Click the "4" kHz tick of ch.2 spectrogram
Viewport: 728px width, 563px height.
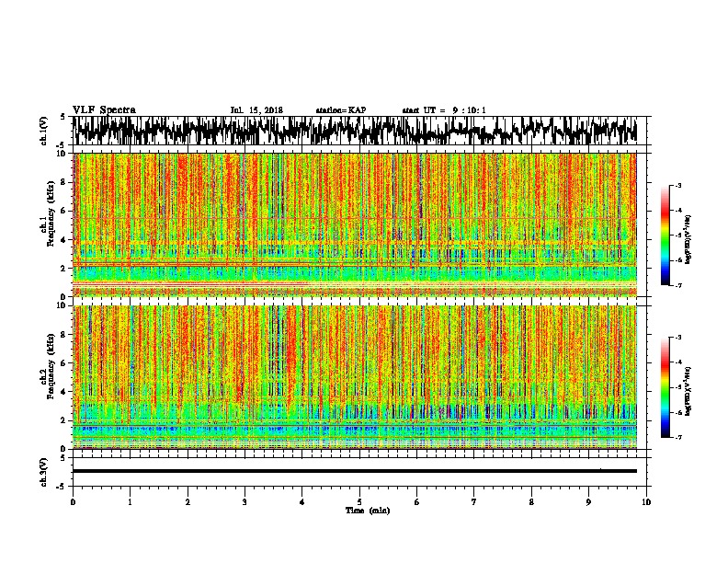(65, 392)
